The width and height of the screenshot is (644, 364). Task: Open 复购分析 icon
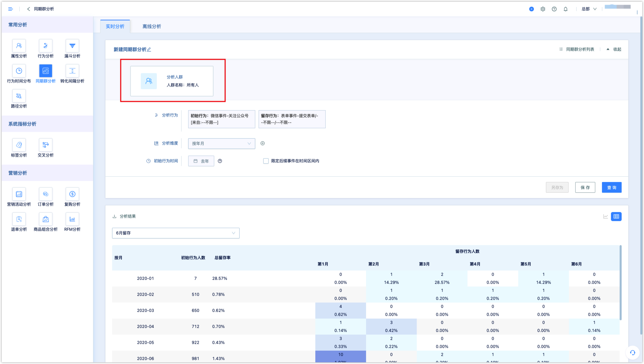pos(72,194)
